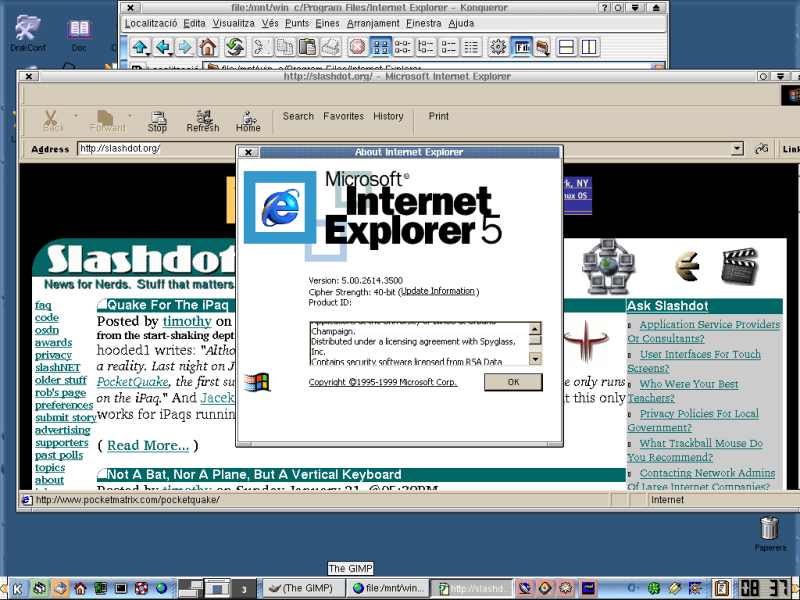Click the clapperboard movies topic icon

pyautogui.click(x=739, y=266)
